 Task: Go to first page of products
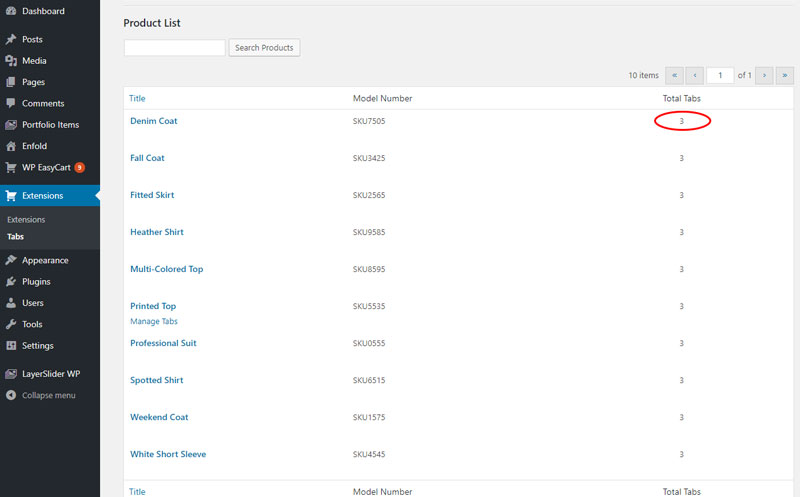[x=674, y=76]
